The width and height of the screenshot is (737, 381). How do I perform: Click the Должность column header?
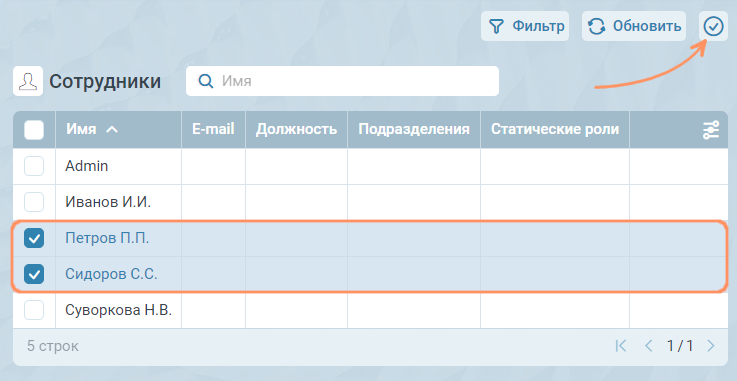point(296,129)
